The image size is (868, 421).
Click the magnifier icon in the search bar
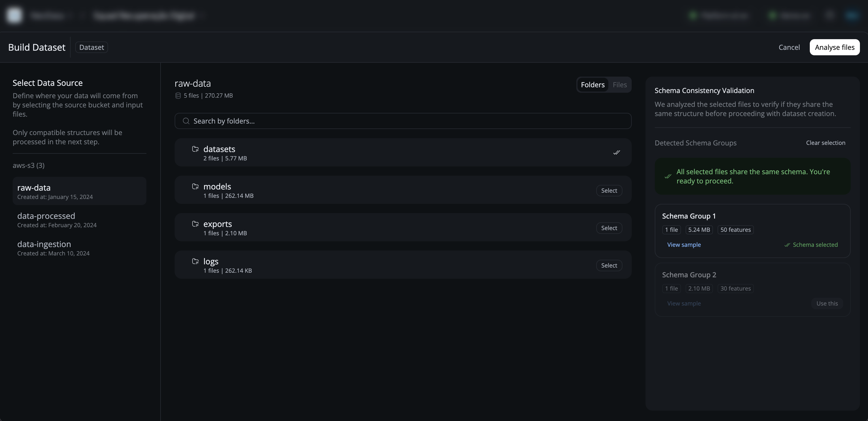pos(186,121)
